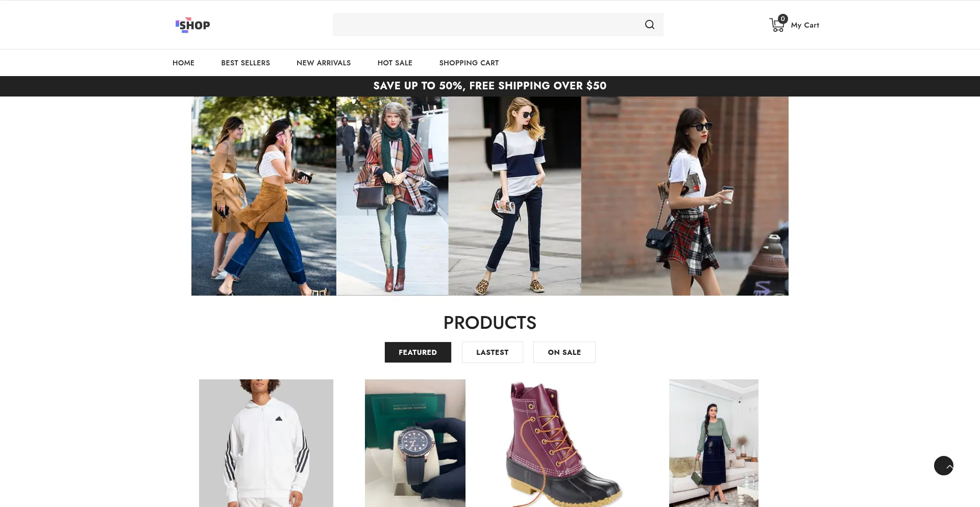
Task: Click the street fashion hero banner
Action: 489,196
